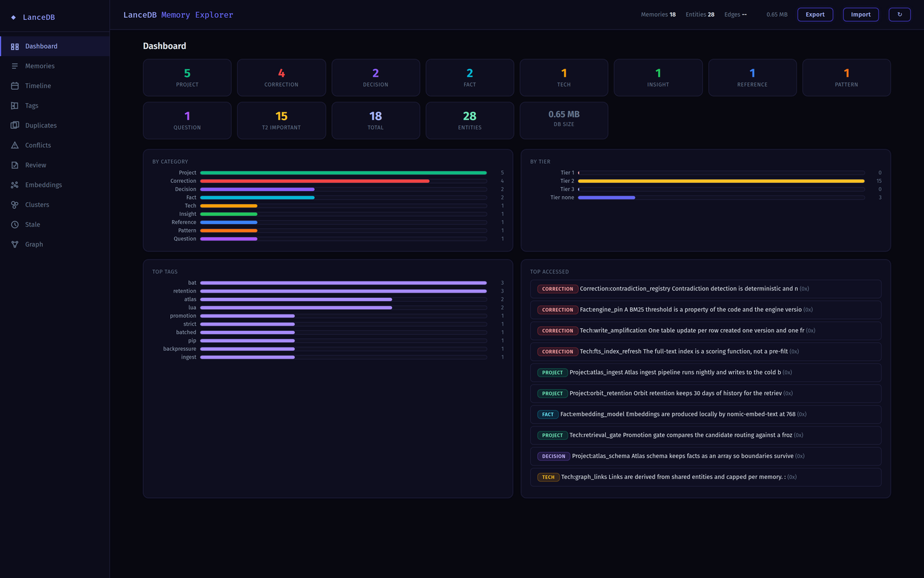
Task: Open the atlas_ingest project memory
Action: coord(706,373)
